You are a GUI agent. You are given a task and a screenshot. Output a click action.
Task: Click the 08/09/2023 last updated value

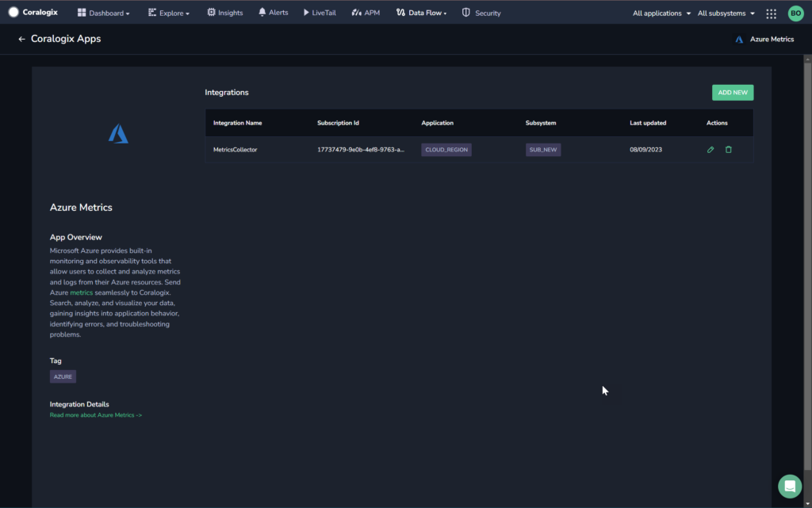coord(645,150)
